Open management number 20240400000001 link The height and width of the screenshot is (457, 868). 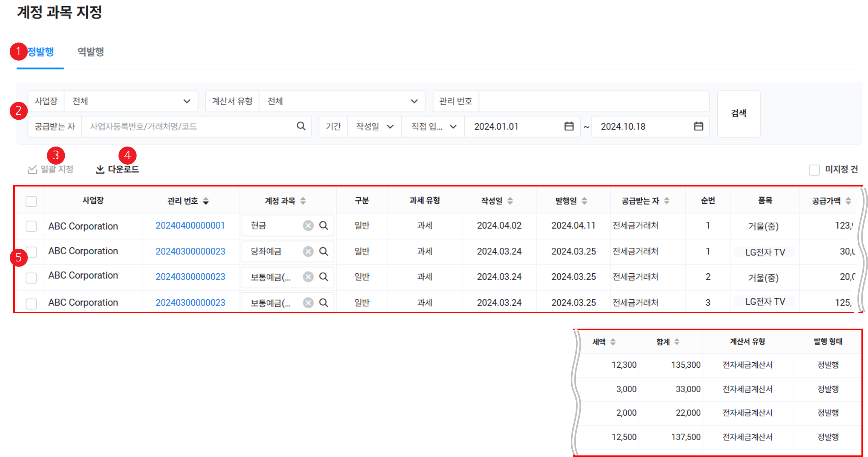(x=190, y=225)
